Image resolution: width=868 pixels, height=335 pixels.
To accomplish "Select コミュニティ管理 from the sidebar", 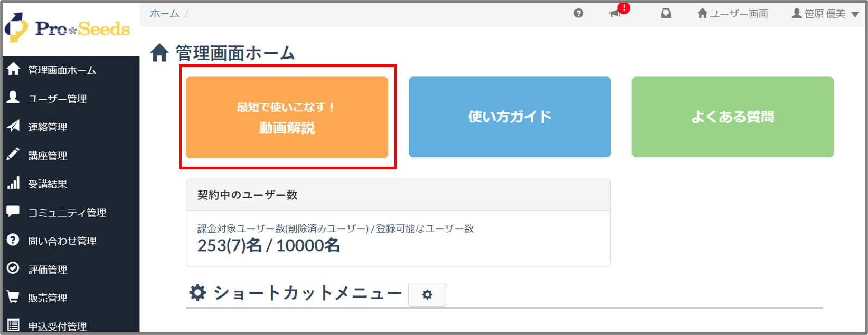I will [x=67, y=213].
